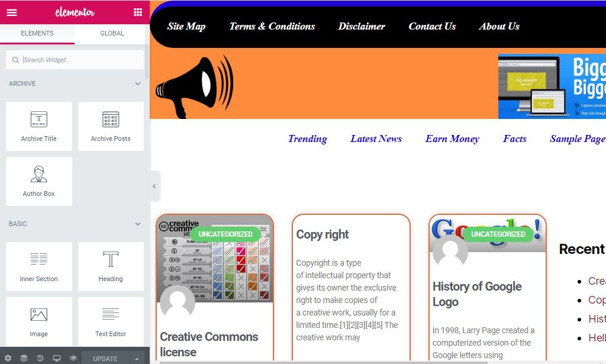Click the Recent sidebar heading
Viewport: 606px width, 364px height.
tap(582, 249)
